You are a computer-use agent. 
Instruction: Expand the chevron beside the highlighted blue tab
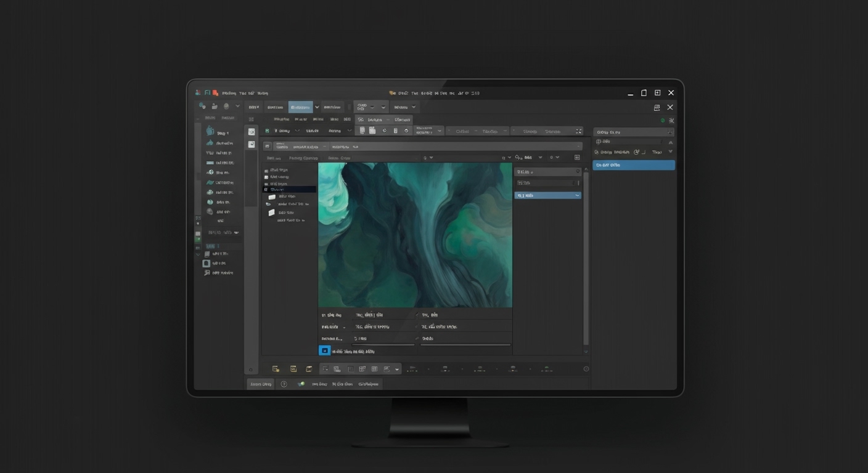pyautogui.click(x=317, y=106)
